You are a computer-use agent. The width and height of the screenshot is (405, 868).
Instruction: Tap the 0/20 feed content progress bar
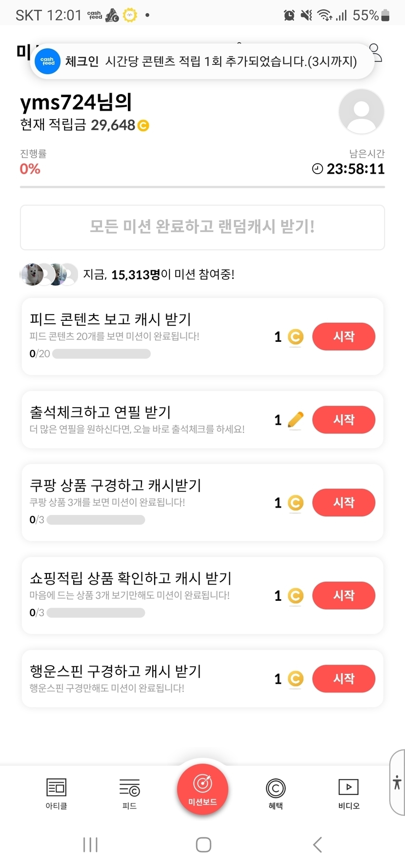pos(101,354)
